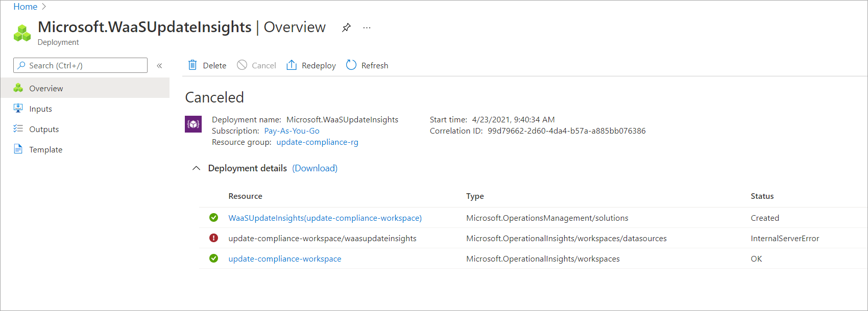The height and width of the screenshot is (311, 868).
Task: Click the Template document sidebar icon
Action: (x=18, y=149)
